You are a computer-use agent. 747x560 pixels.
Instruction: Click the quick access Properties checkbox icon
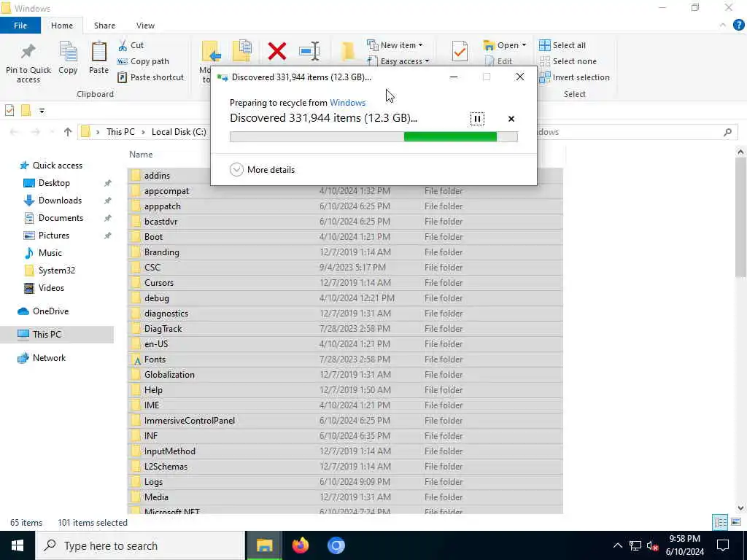[x=9, y=111]
